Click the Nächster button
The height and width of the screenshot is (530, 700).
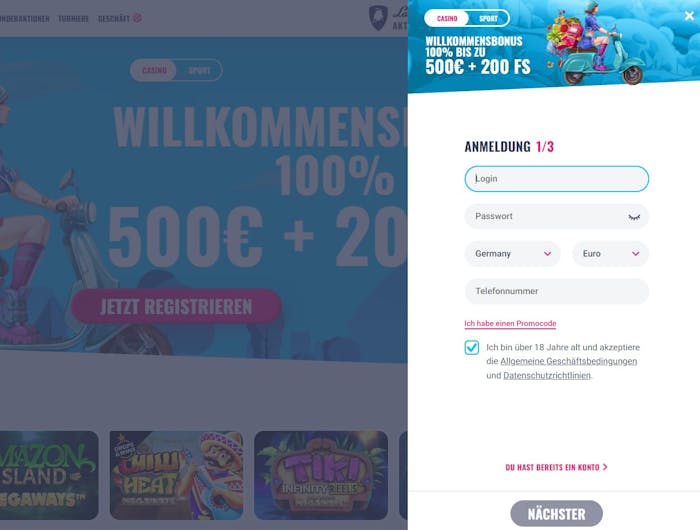[x=556, y=514]
